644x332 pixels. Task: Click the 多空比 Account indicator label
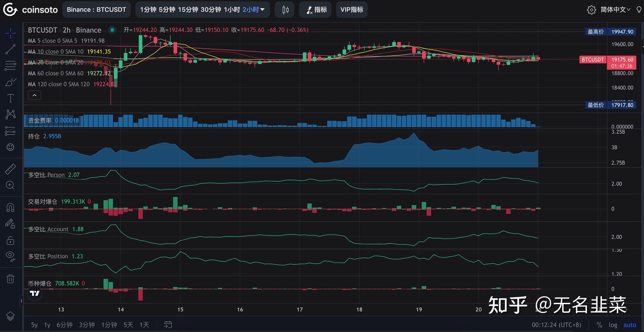click(48, 229)
